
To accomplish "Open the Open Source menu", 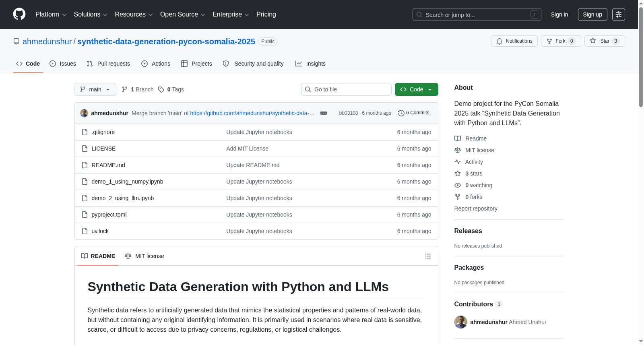I will point(183,14).
